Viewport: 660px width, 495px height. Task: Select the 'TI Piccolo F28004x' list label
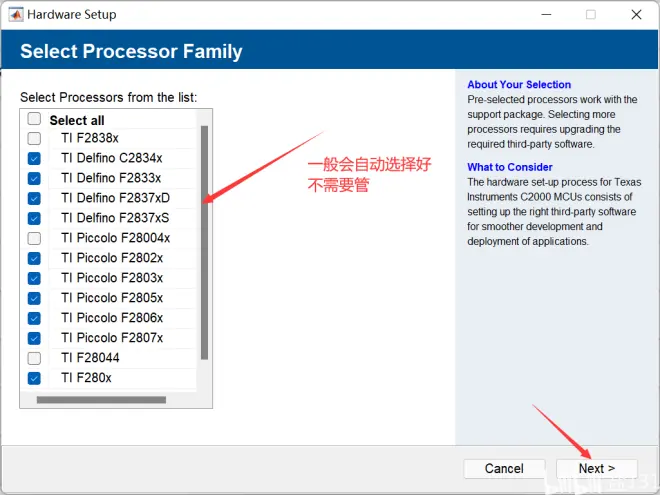click(115, 238)
